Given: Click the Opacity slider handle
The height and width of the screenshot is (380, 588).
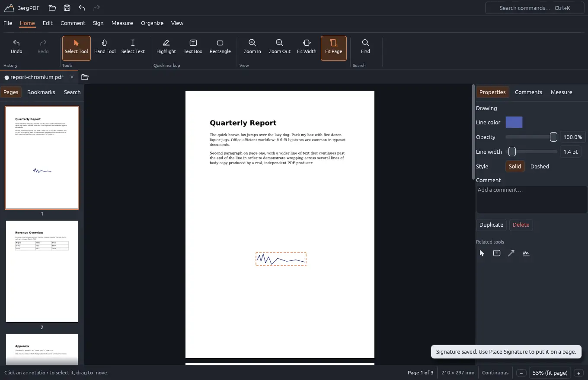Looking at the screenshot, I should tap(553, 137).
